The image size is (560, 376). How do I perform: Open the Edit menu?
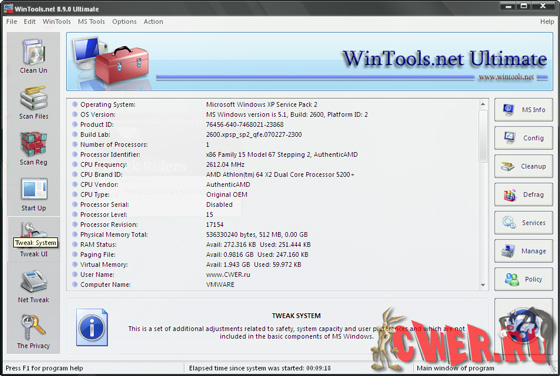(x=30, y=21)
